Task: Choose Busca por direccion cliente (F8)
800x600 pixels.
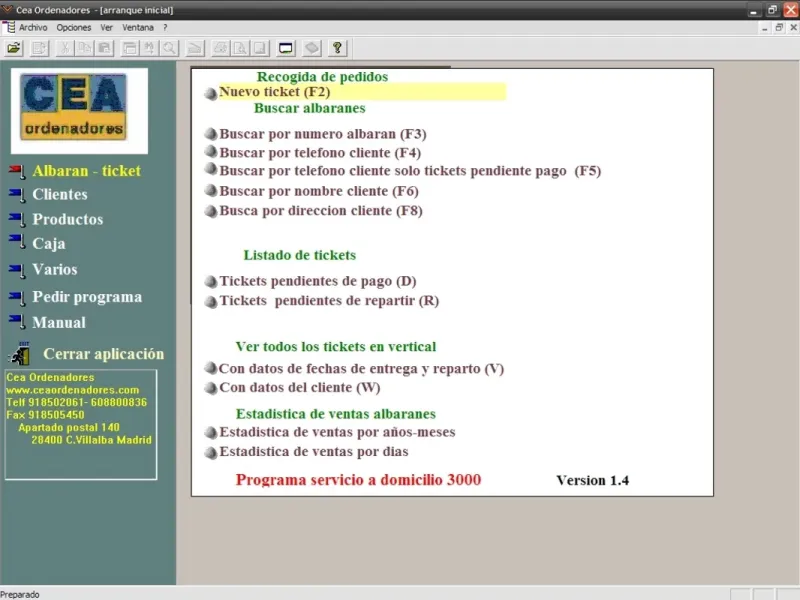Action: pyautogui.click(x=321, y=211)
